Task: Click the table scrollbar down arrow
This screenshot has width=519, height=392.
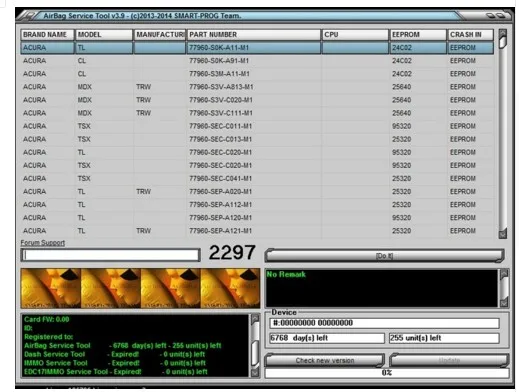Action: click(502, 234)
